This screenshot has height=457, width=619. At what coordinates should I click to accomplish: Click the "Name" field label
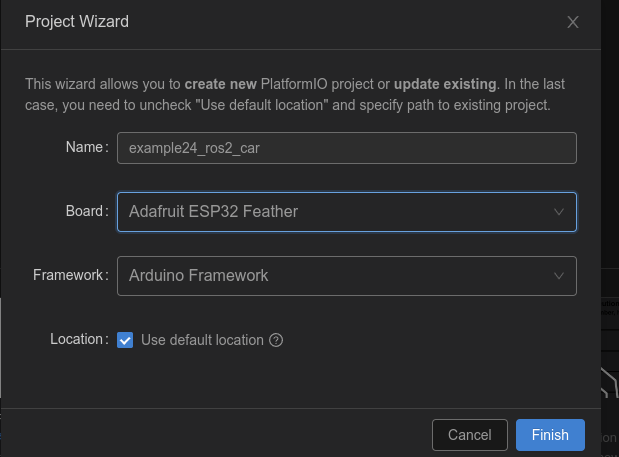tap(85, 147)
